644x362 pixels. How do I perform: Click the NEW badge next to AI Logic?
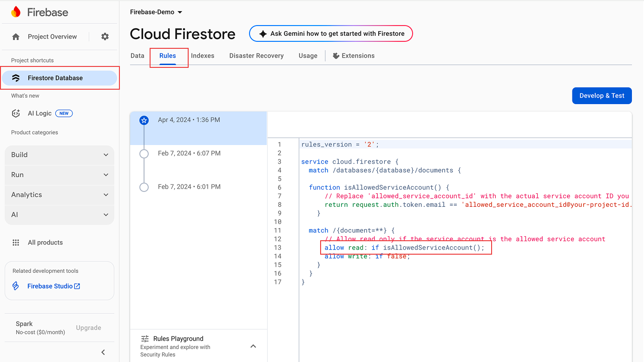pos(64,113)
